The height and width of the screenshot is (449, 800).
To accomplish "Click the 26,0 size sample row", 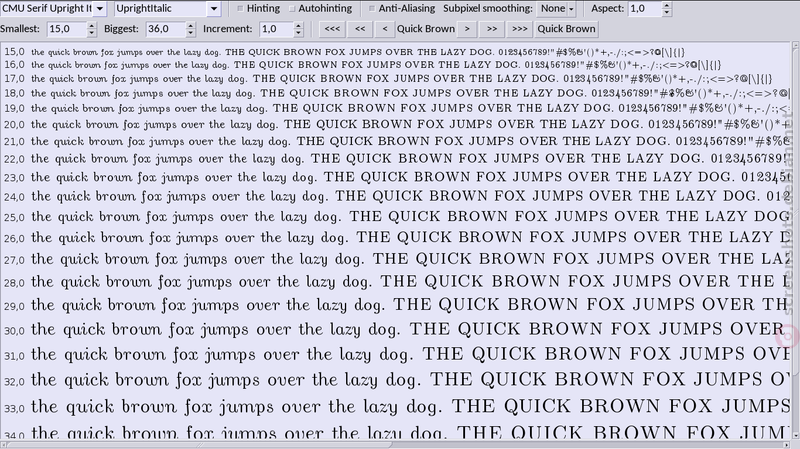I will click(x=395, y=238).
